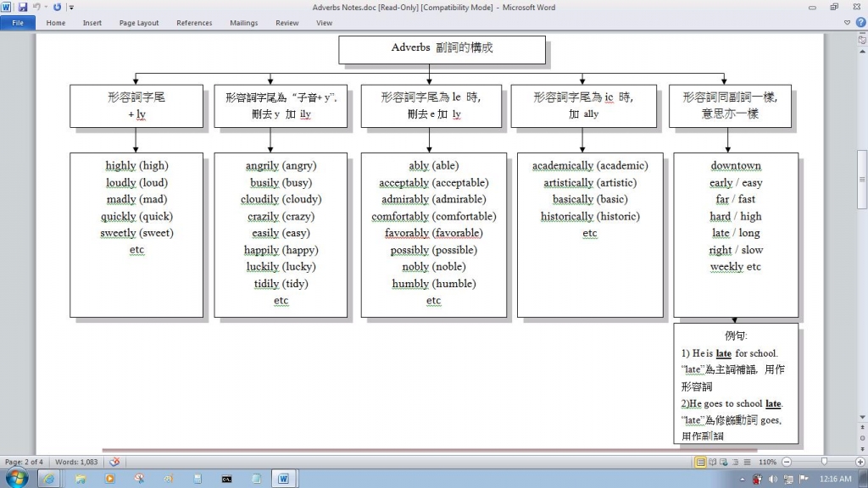
Task: Click the Word Help question mark icon
Action: [860, 23]
